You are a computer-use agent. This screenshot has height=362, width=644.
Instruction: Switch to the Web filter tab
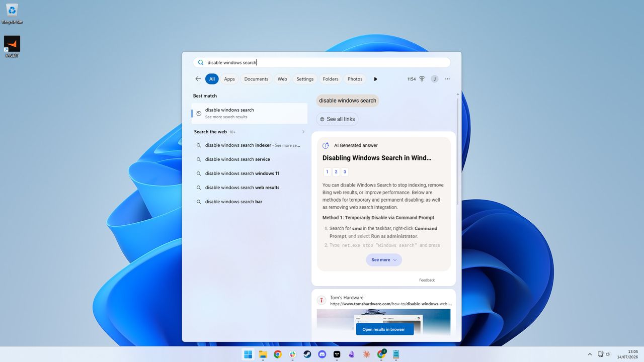coord(282,79)
